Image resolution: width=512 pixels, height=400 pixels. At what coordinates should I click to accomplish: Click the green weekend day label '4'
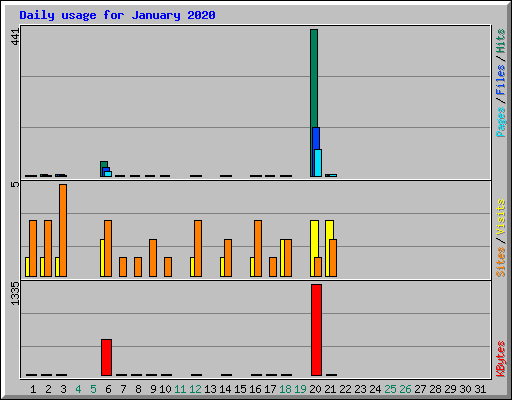78,389
